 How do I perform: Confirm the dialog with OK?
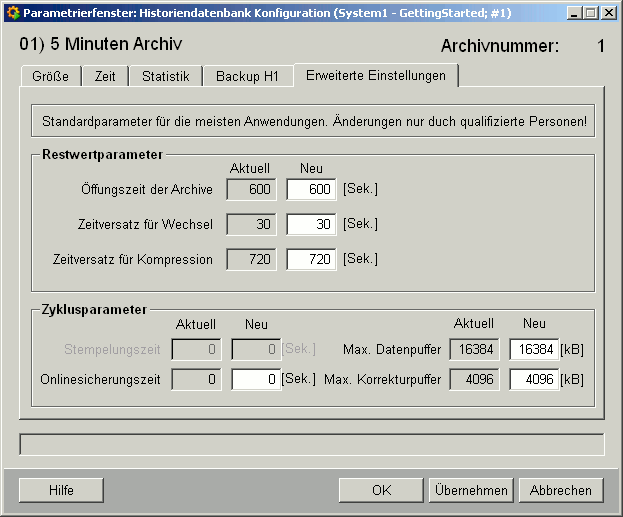tap(381, 490)
